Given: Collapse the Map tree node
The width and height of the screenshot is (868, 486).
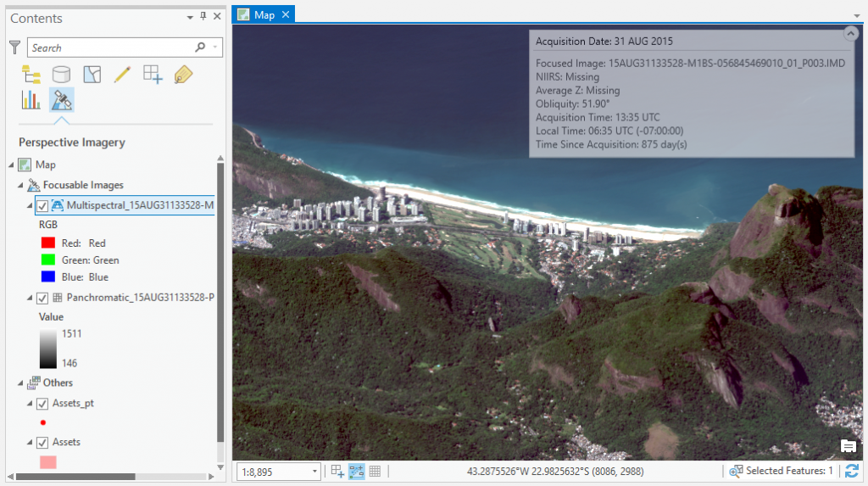Looking at the screenshot, I should point(12,165).
